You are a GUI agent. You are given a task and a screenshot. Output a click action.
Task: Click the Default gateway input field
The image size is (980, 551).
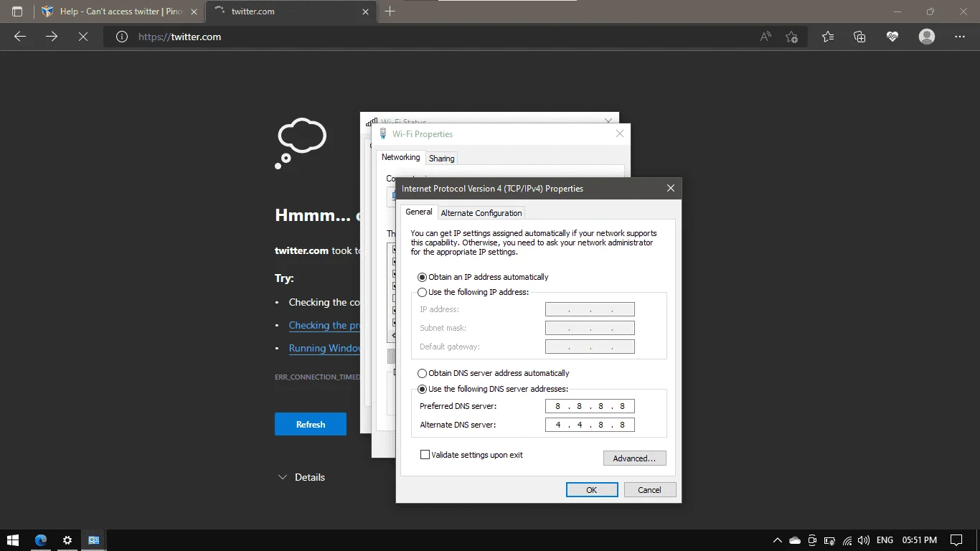pos(590,347)
